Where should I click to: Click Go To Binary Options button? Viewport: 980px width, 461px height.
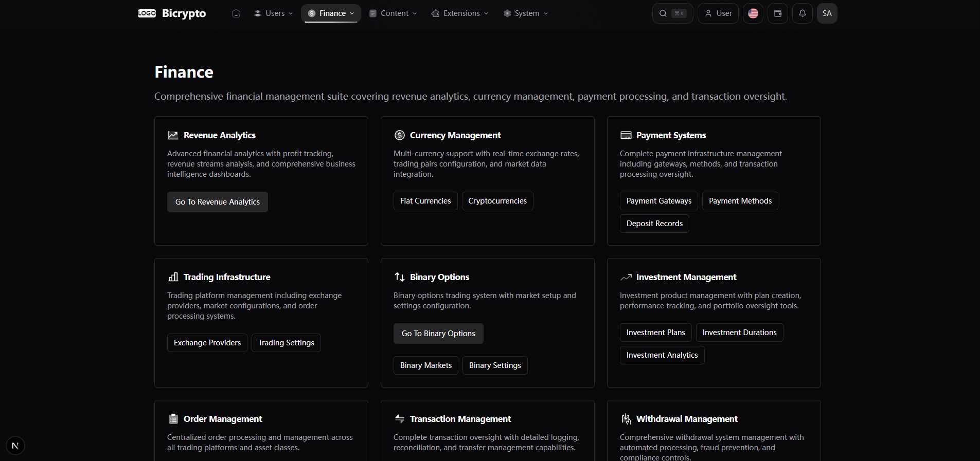point(438,334)
